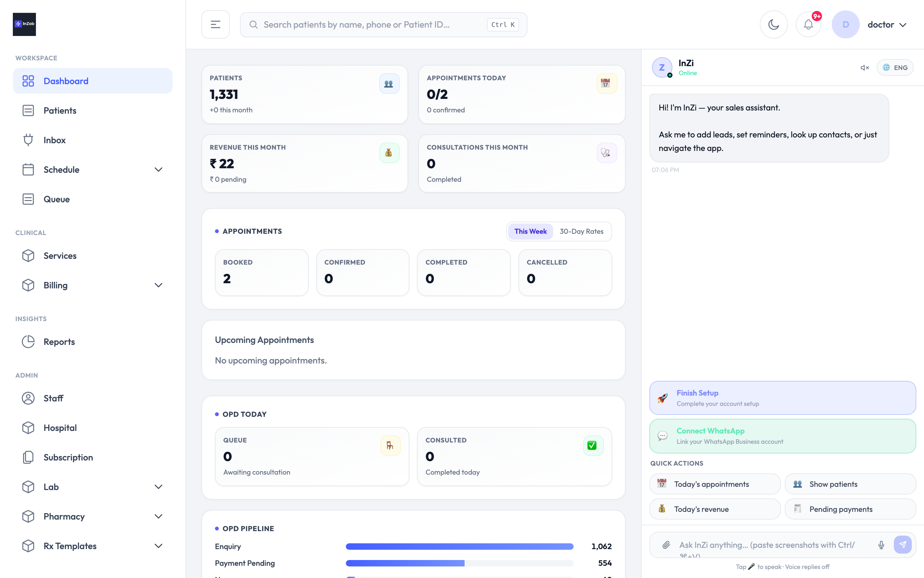Open Services under Clinical
Image resolution: width=924 pixels, height=578 pixels.
click(x=93, y=256)
